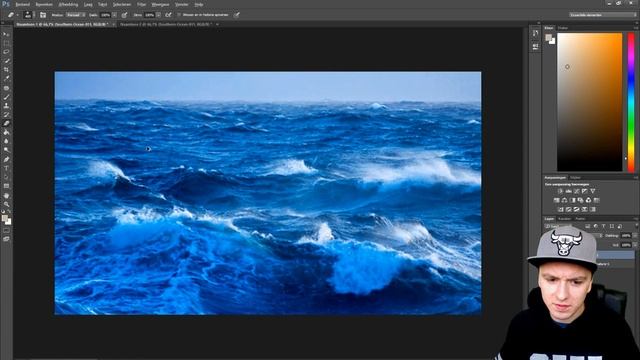Screen dimensions: 640x360
Task: Open the Filter menu
Action: [141, 4]
